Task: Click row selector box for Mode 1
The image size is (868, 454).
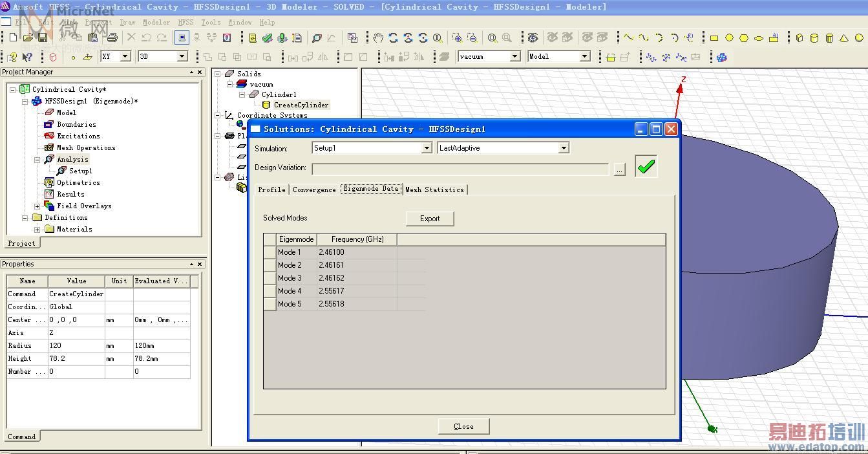Action: [x=270, y=252]
